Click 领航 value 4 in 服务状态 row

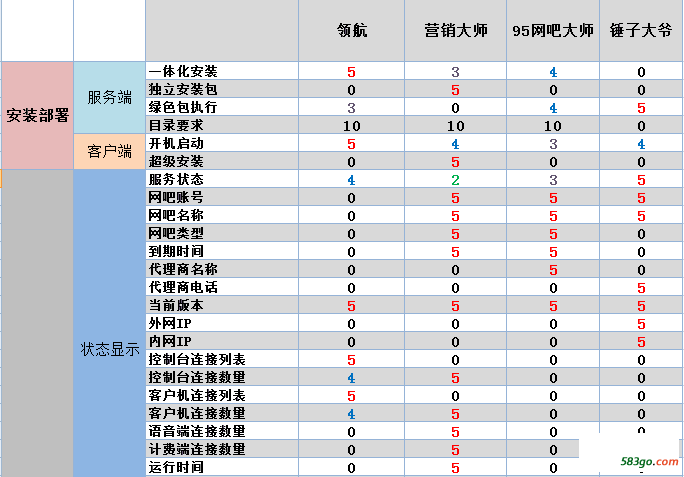(x=351, y=180)
